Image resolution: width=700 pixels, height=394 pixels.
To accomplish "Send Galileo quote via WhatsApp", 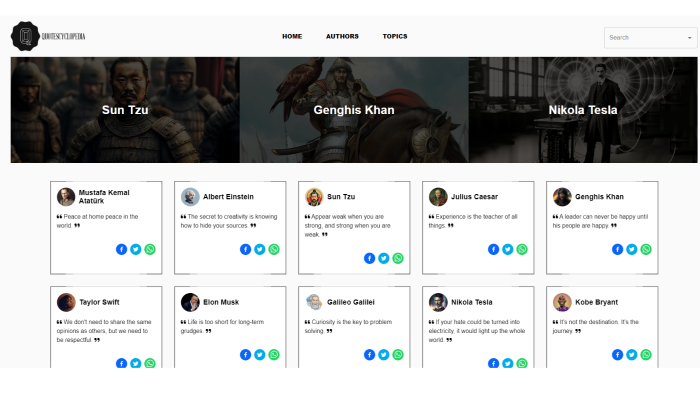I will [398, 355].
